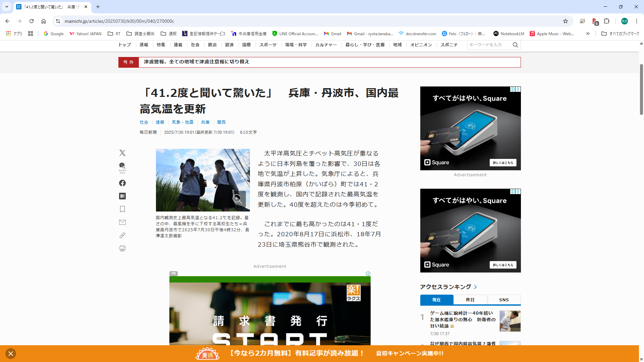
Task: Share article via Facebook icon
Action: click(x=122, y=183)
